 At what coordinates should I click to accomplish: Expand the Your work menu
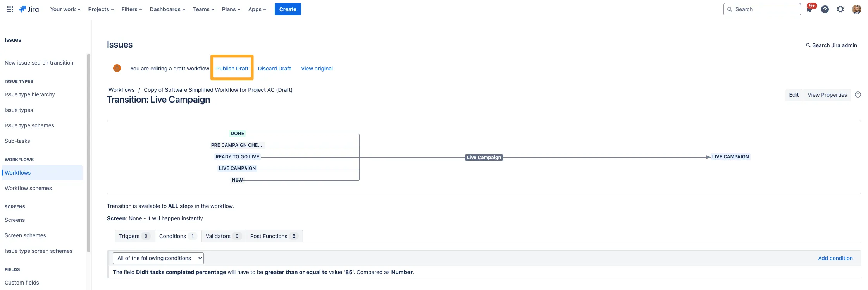[x=65, y=9]
